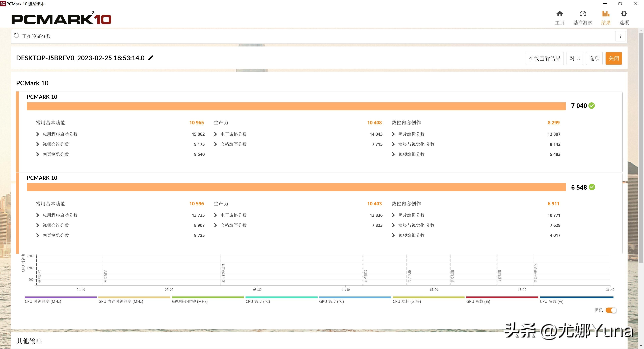Image resolution: width=644 pixels, height=349 pixels.
Task: Click 在线查看结果 button
Action: click(x=545, y=59)
